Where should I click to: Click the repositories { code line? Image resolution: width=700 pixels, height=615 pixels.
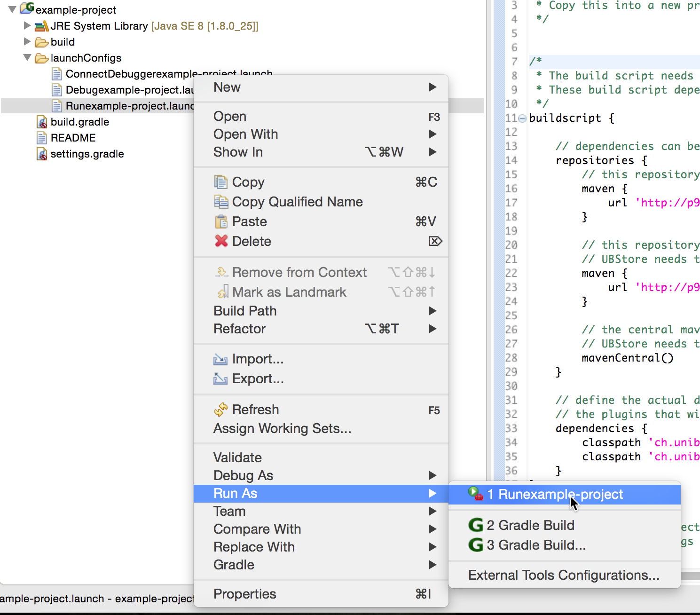[x=601, y=160]
